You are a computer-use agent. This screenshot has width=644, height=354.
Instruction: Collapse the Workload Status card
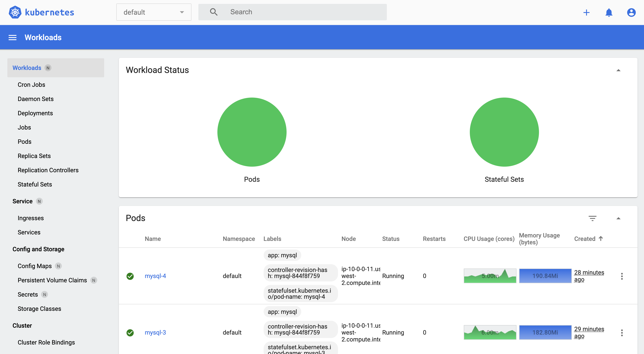618,70
